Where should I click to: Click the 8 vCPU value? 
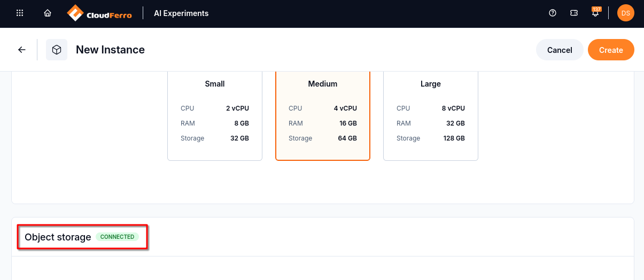click(x=453, y=108)
